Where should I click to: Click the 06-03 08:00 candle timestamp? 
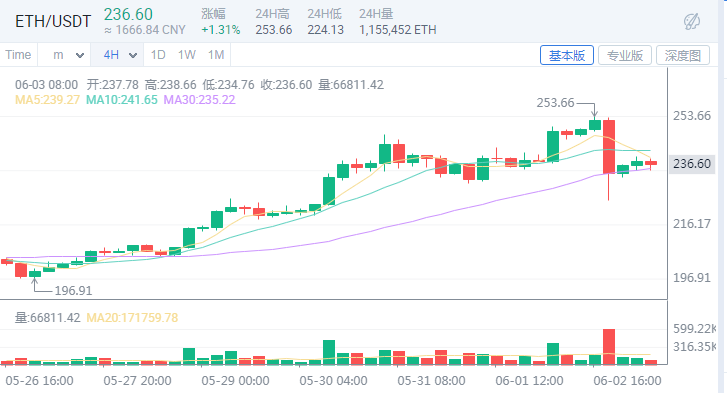pyautogui.click(x=46, y=85)
